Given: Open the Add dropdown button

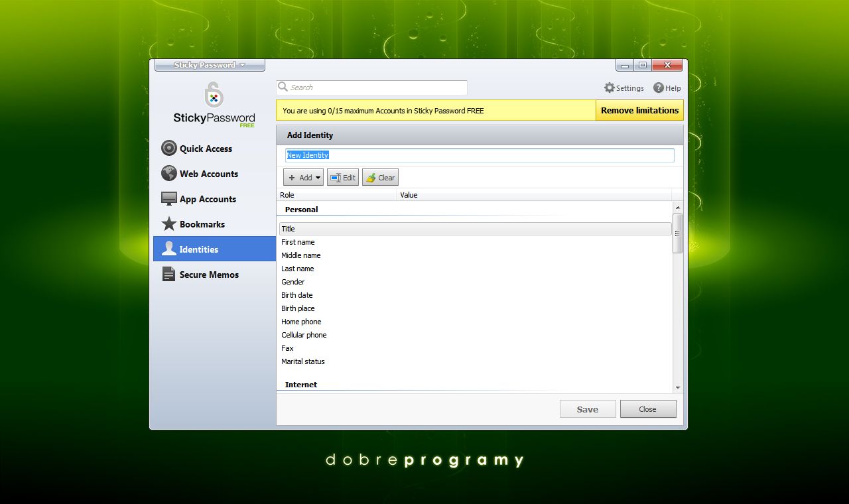Looking at the screenshot, I should tap(303, 177).
